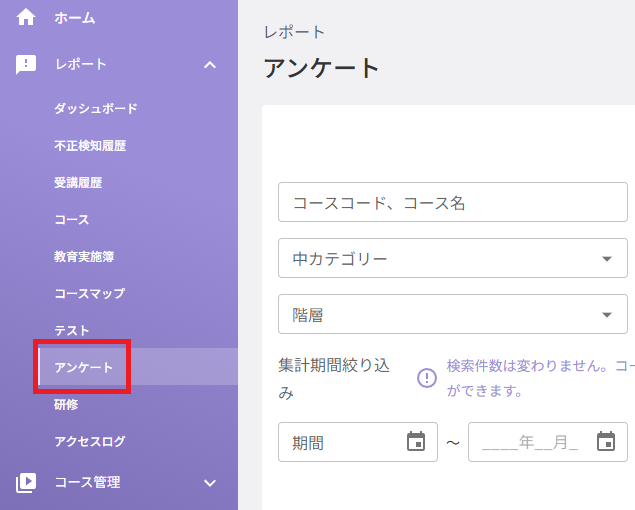The width and height of the screenshot is (635, 510).
Task: Open the calendar picker in end date field
Action: coord(606,442)
